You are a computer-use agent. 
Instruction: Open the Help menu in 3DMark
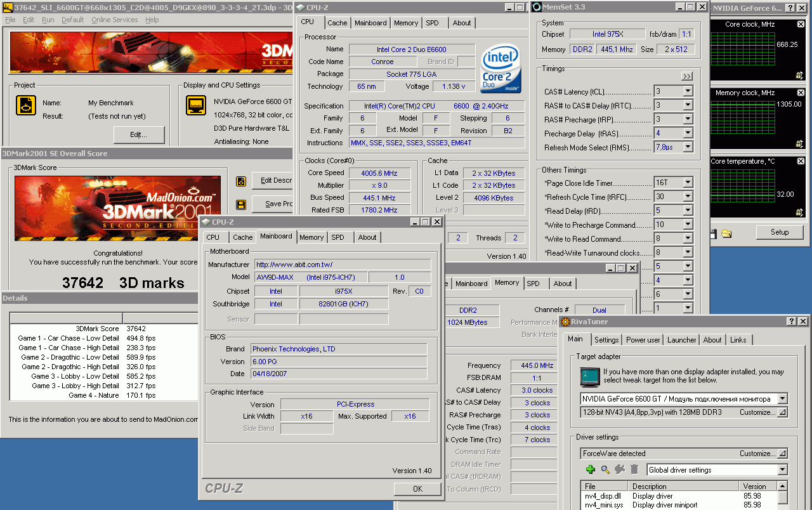click(152, 20)
